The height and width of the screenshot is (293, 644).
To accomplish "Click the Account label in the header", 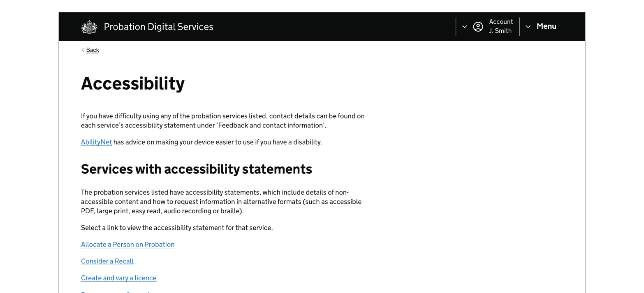I will pos(501,22).
